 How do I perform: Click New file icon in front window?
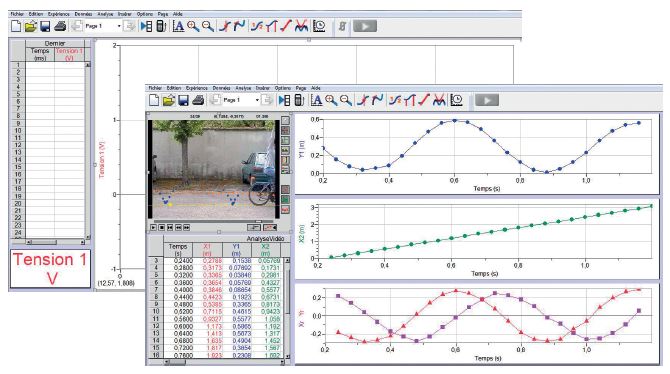pos(154,100)
